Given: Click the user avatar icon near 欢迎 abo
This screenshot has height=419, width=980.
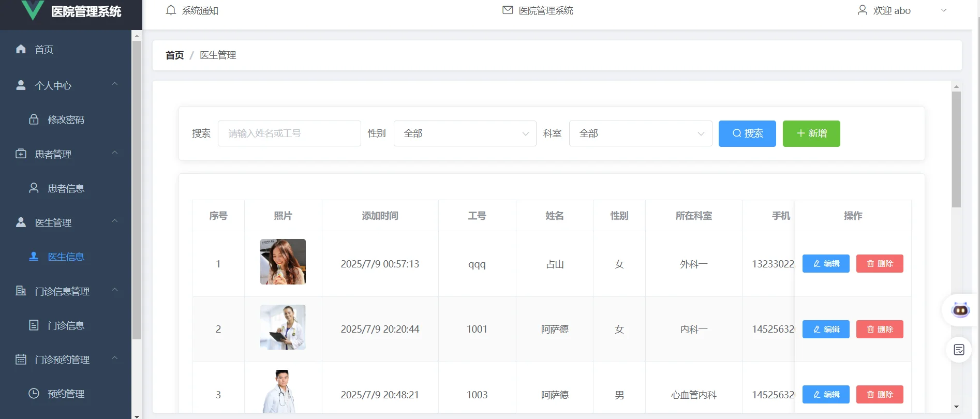Looking at the screenshot, I should [862, 10].
